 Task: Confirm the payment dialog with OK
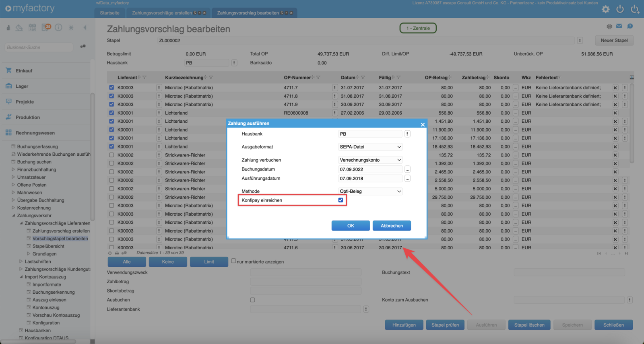[351, 226]
